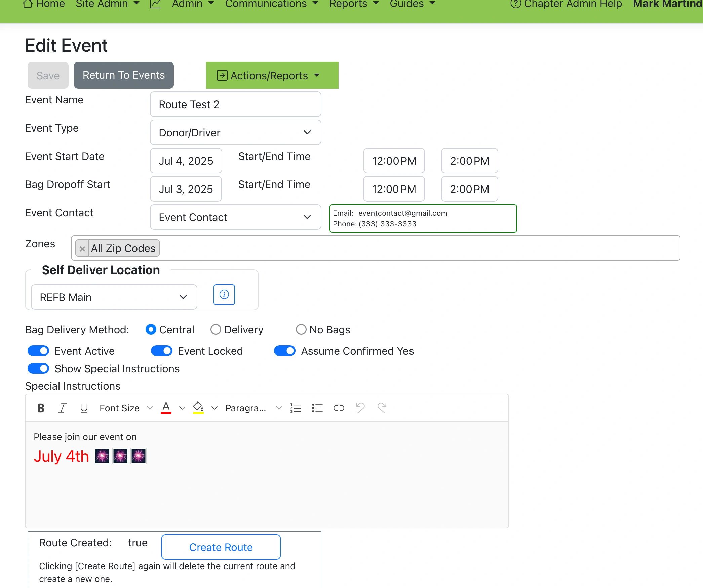Click the underline formatting icon
The width and height of the screenshot is (703, 588).
(84, 408)
